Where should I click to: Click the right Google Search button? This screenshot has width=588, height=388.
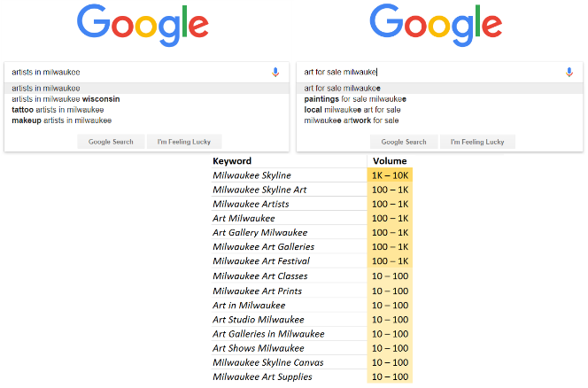pos(404,142)
